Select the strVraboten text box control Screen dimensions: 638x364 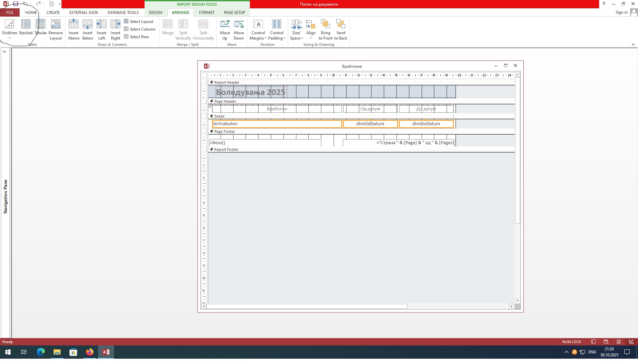(x=276, y=124)
